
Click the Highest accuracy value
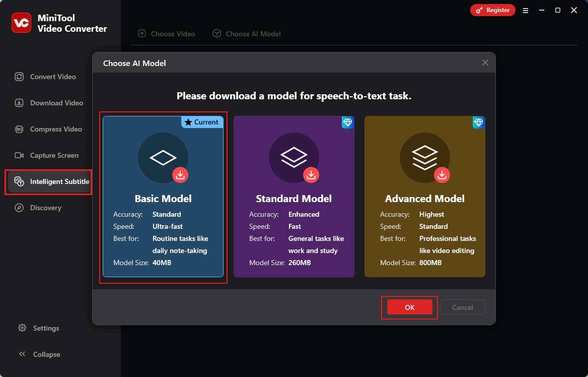[x=431, y=214]
